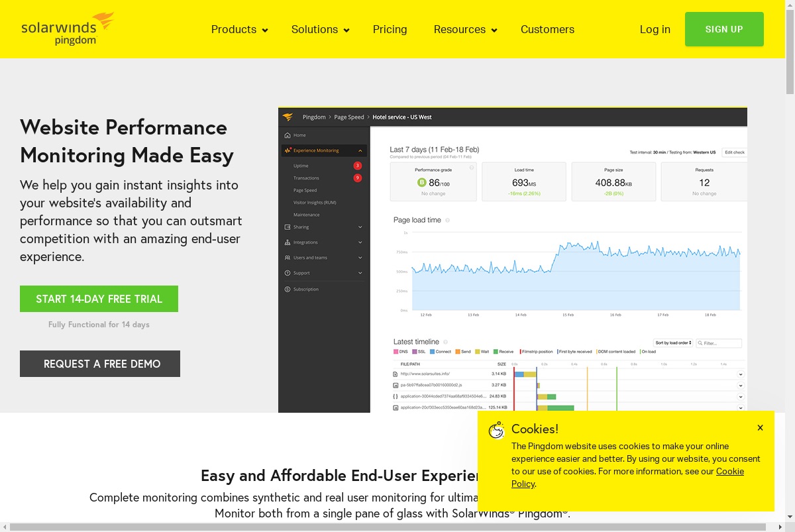The width and height of the screenshot is (795, 532).
Task: Click the info icon next to Page load time
Action: tap(448, 220)
